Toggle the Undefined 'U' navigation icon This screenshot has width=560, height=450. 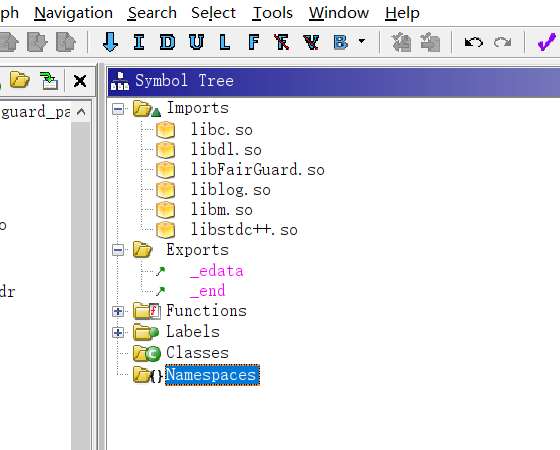click(196, 42)
